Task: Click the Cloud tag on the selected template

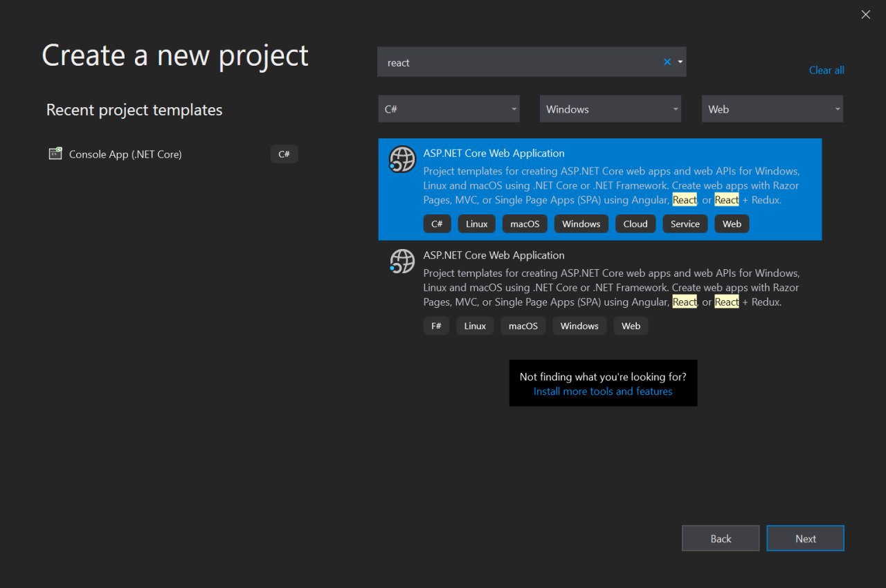Action: (x=635, y=223)
